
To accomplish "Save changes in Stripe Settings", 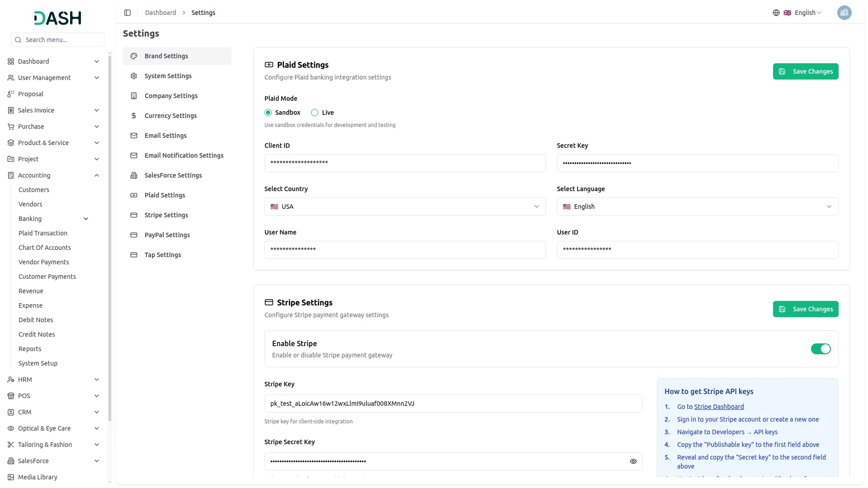I will (806, 309).
